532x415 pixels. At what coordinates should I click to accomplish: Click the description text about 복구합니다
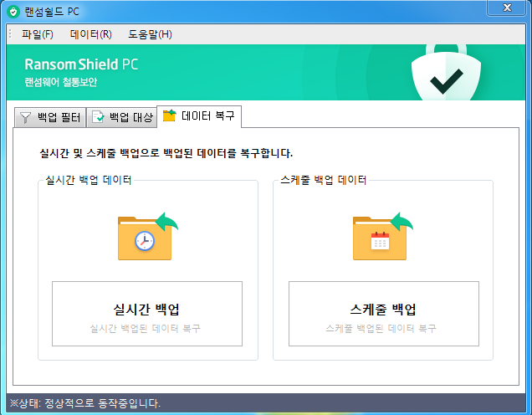(166, 153)
